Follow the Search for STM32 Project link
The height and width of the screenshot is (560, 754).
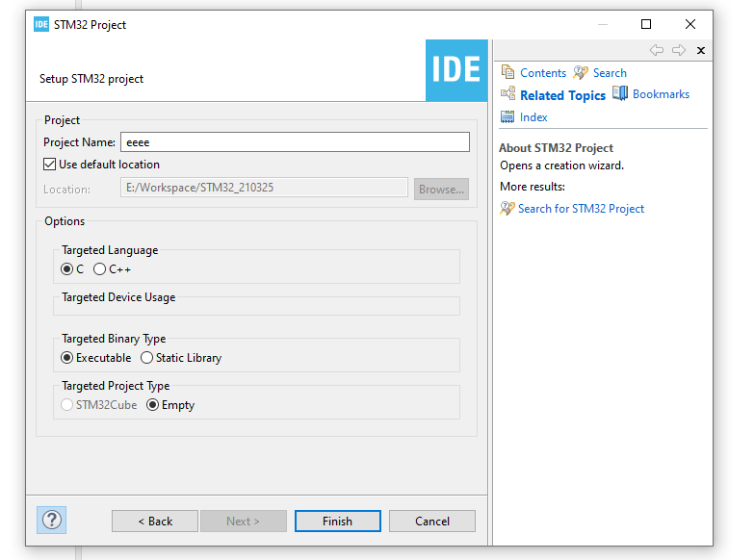click(x=581, y=209)
